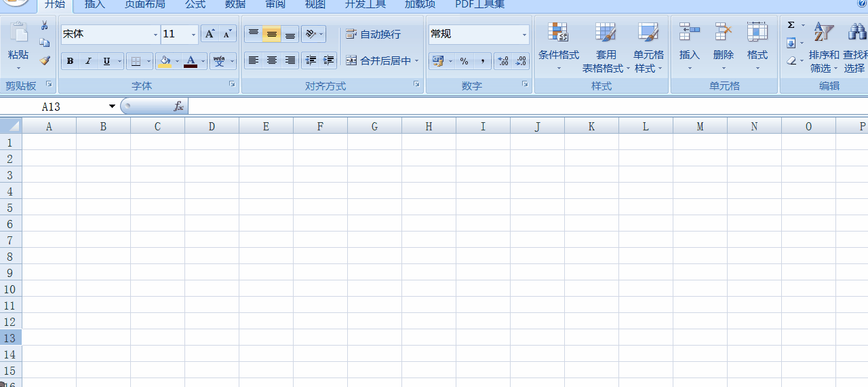
Task: Open Cell Styles (单元格样式)
Action: pos(649,48)
